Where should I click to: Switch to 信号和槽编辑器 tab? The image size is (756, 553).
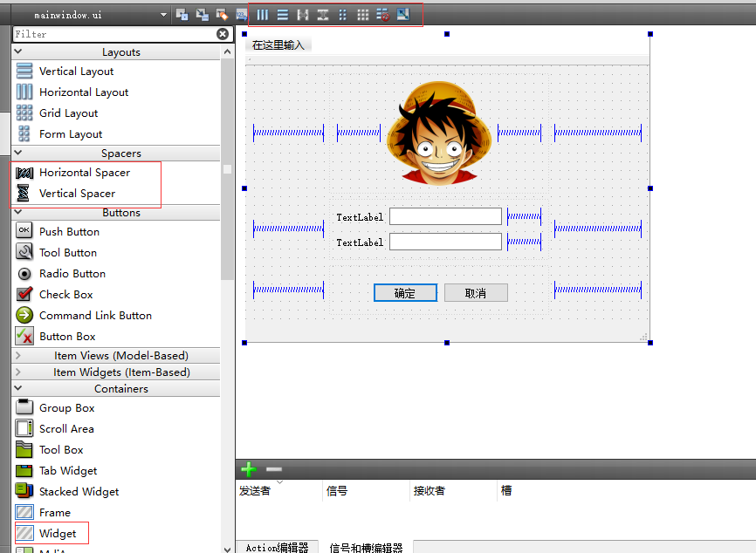366,547
